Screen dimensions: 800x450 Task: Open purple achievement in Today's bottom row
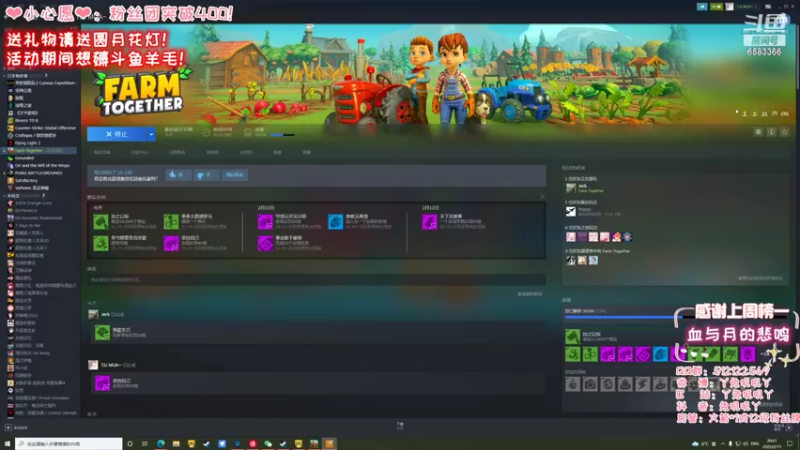[171, 243]
